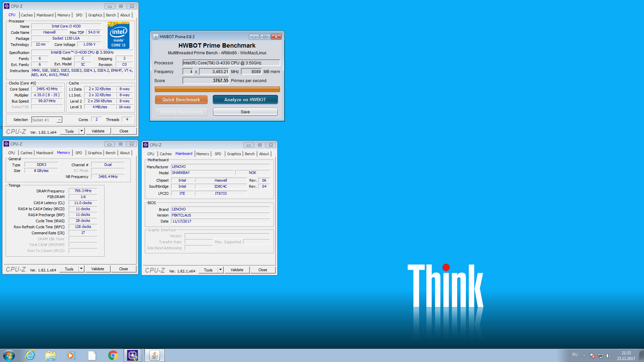Screen dimensions: 644x362
Task: Save the HWBOT Prime result
Action: (x=245, y=112)
